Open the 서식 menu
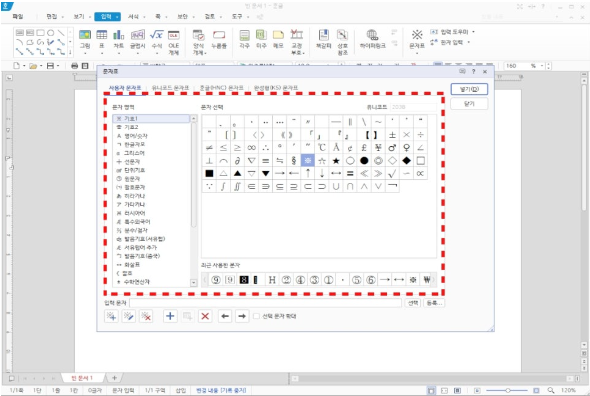This screenshot has width=590, height=396. pyautogui.click(x=133, y=17)
